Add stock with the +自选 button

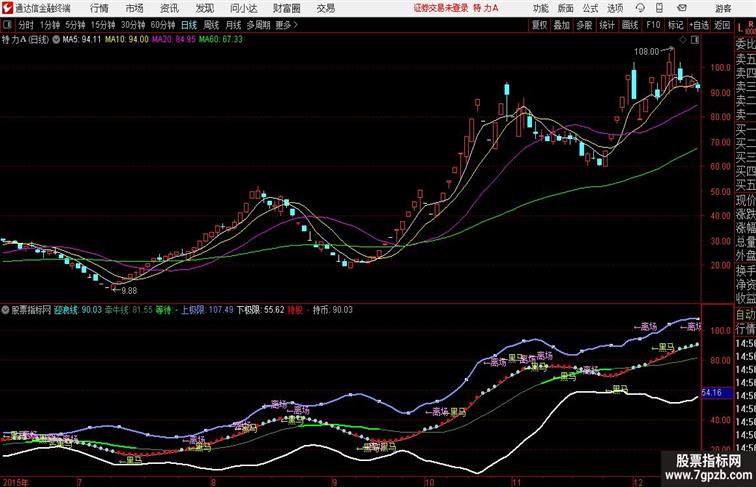[x=699, y=25]
